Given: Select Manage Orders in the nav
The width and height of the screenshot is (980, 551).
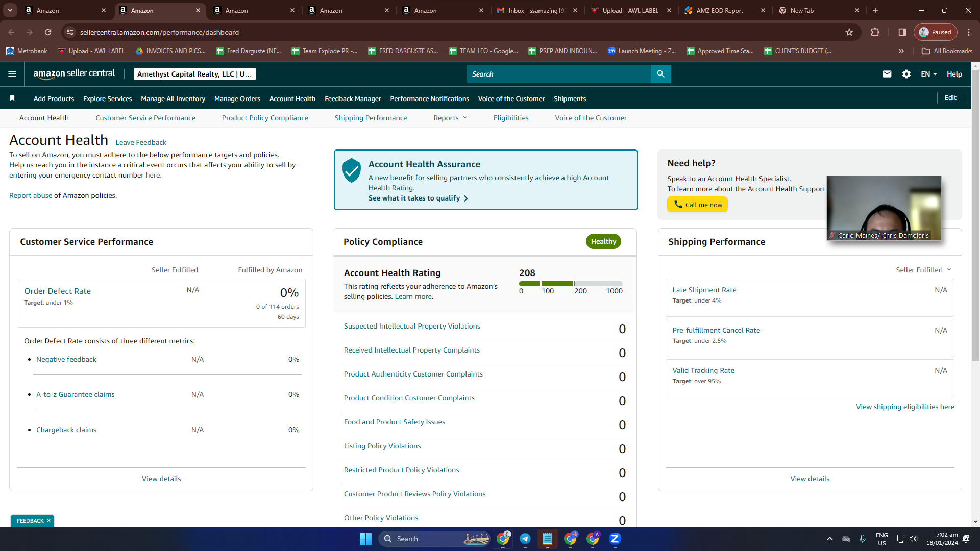Looking at the screenshot, I should [237, 98].
